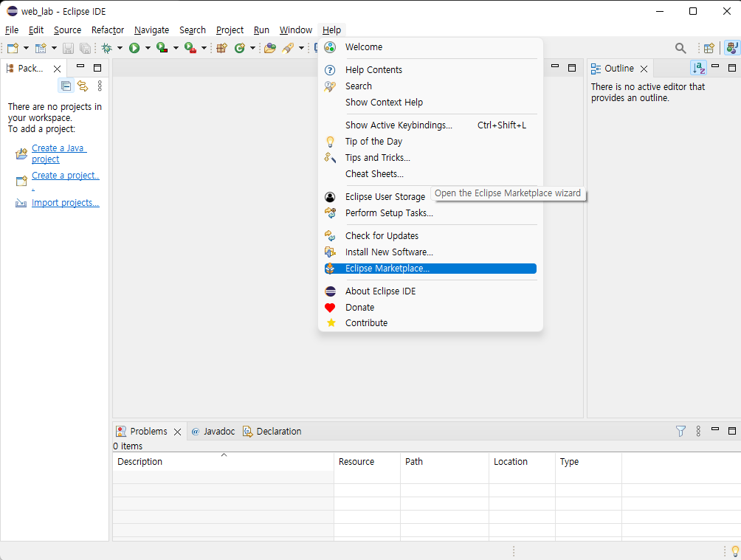Screen dimensions: 741x560
Task: Click the Save (single floppy disk) toolbar icon
Action: (68, 48)
